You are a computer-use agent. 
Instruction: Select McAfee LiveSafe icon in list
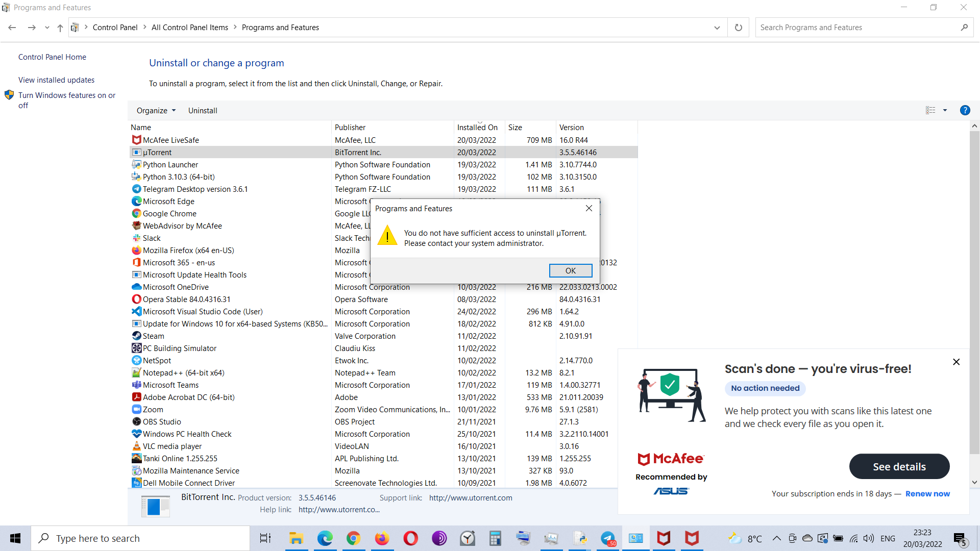coord(136,140)
